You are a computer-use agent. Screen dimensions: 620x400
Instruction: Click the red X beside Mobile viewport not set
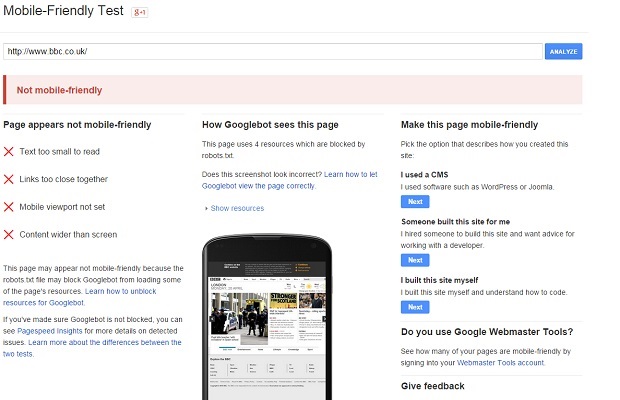[x=9, y=207]
